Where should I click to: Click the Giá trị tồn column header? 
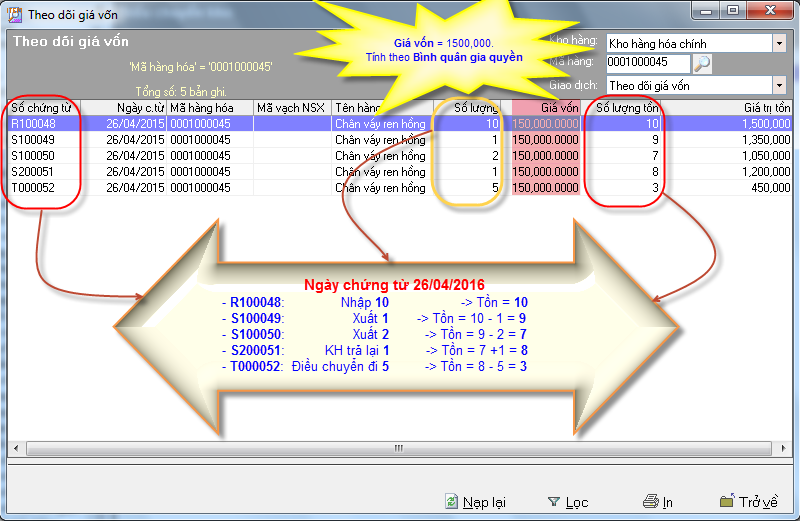click(765, 107)
